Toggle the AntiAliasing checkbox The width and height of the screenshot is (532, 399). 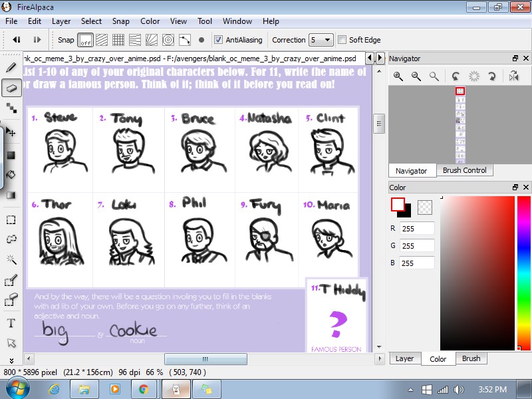pyautogui.click(x=219, y=40)
